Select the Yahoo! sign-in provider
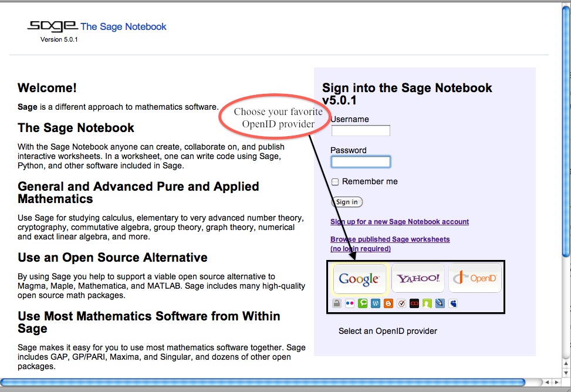The image size is (571, 392). [x=418, y=278]
